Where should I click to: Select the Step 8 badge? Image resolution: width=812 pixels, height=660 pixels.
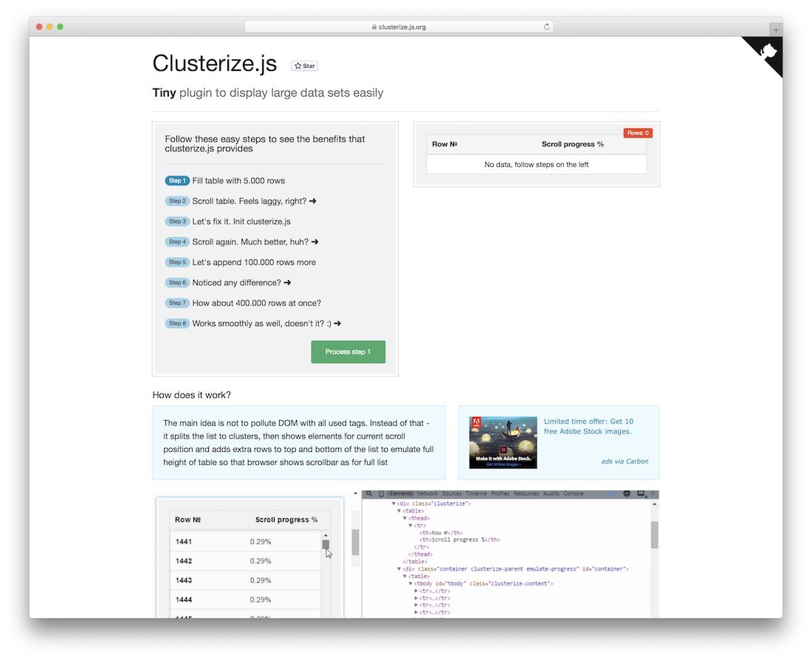click(x=177, y=323)
